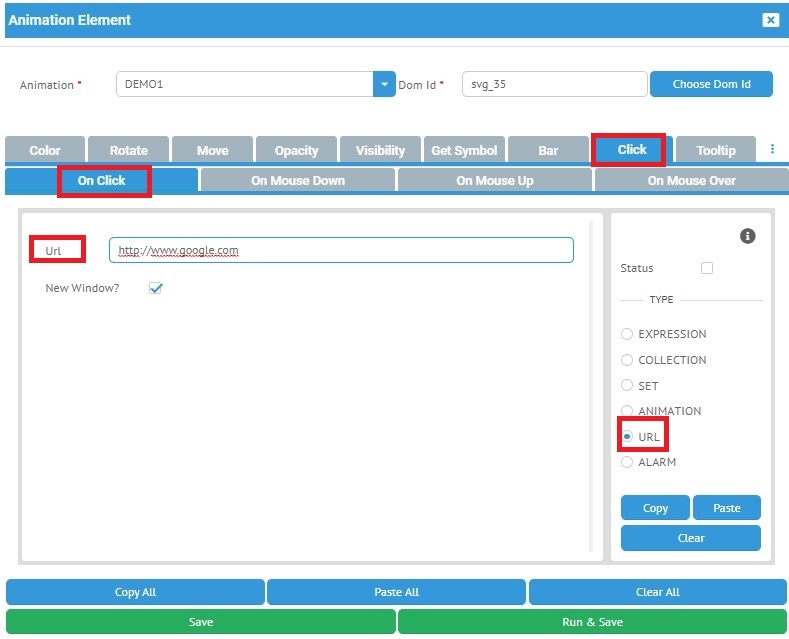The image size is (789, 639).
Task: Go to the On Mouse Over tab
Action: 691,181
